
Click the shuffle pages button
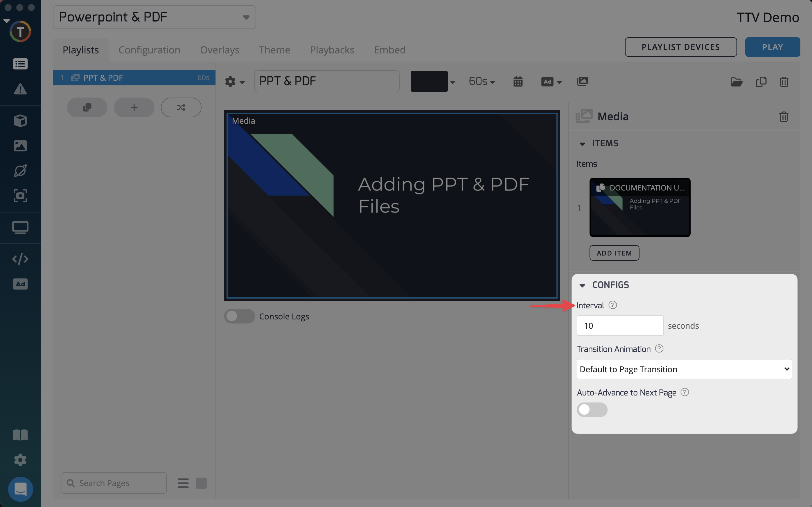coord(181,107)
